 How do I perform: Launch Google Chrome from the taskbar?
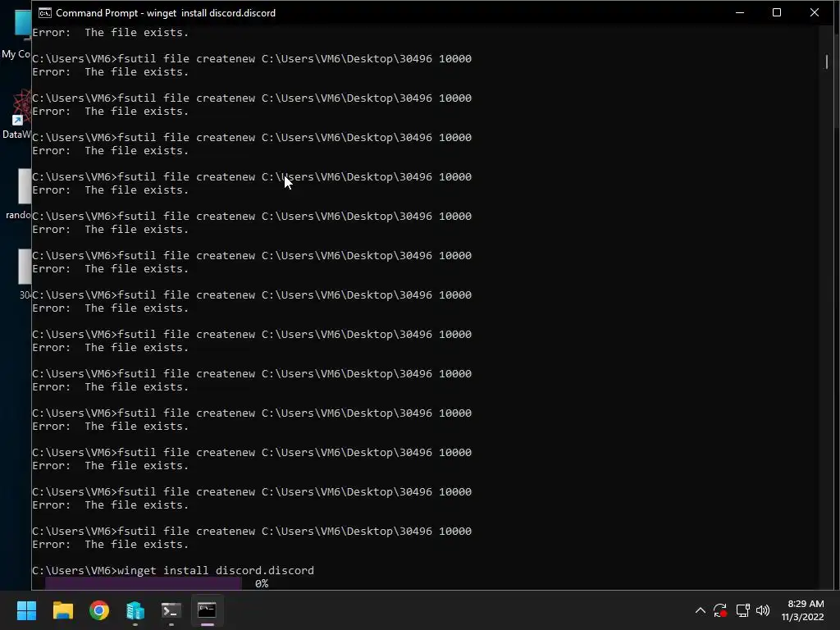(99, 610)
